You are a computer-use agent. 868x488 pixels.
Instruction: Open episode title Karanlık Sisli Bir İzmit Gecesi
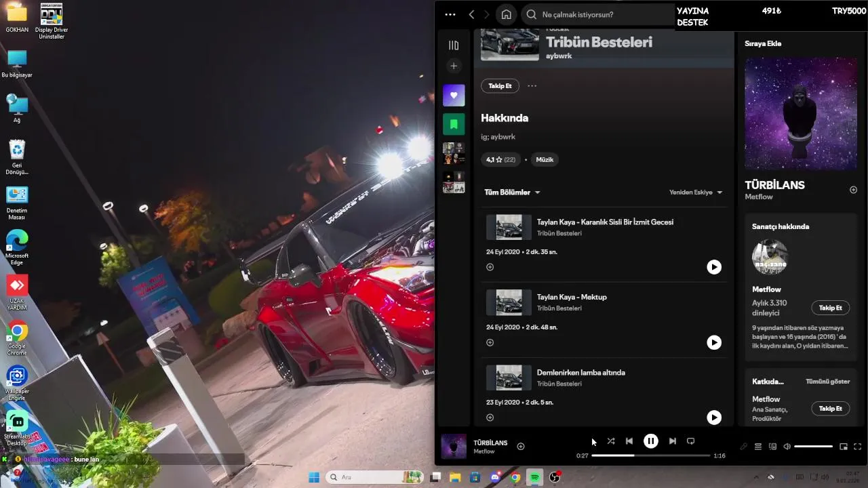605,222
